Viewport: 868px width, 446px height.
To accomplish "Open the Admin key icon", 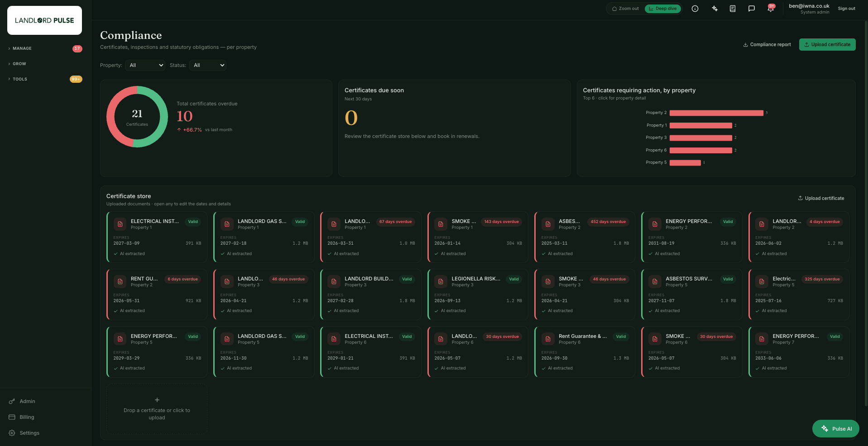I will click(12, 401).
